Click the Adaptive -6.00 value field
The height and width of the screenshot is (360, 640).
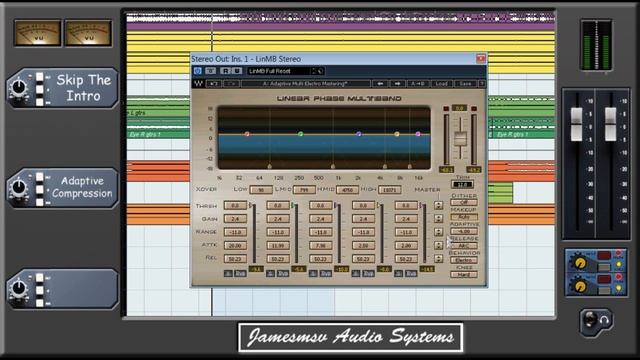point(464,231)
